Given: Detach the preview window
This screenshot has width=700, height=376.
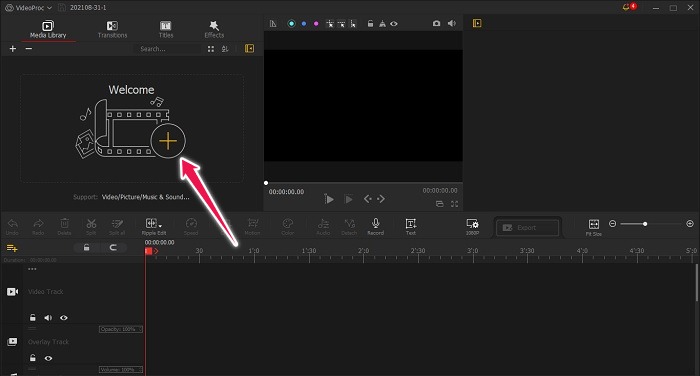Looking at the screenshot, I should 440,204.
